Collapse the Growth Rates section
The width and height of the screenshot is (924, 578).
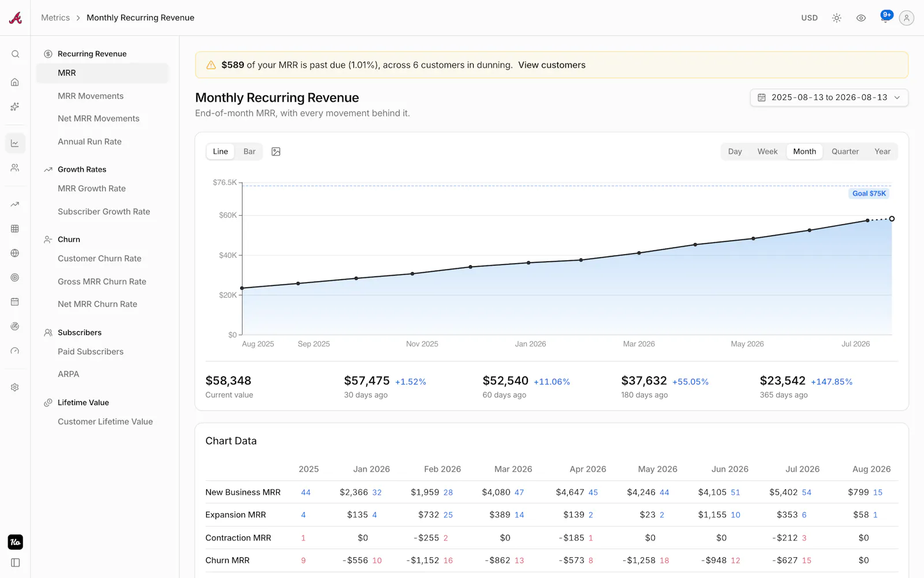pos(82,169)
